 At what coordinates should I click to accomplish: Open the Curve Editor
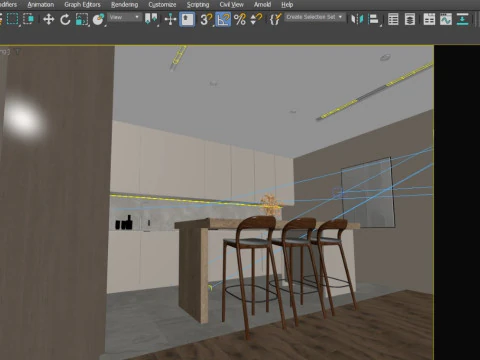(x=446, y=19)
